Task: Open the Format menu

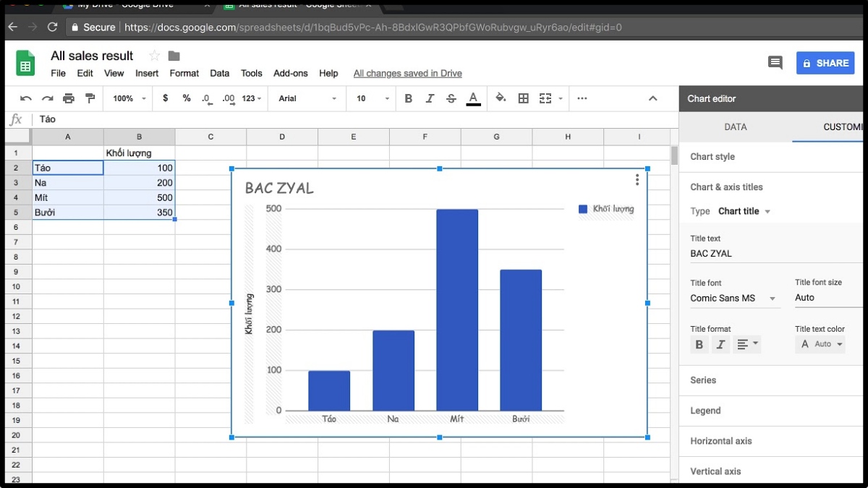Action: [184, 73]
